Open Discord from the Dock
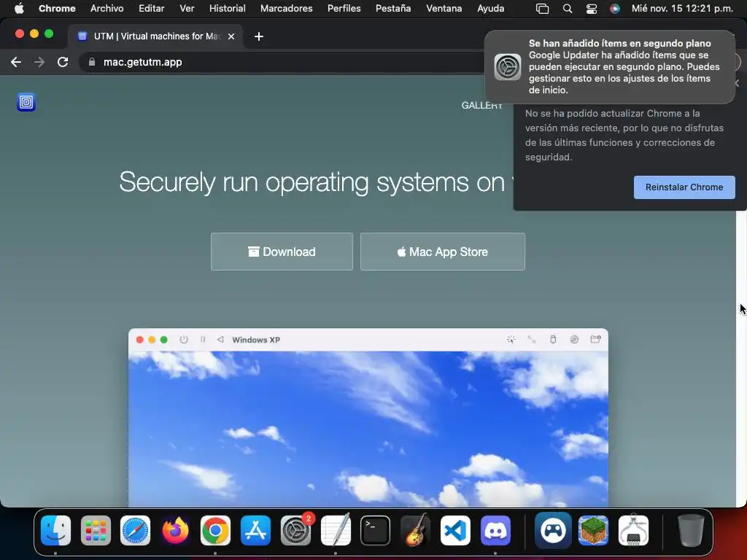Screen dimensions: 747x560 [495, 530]
